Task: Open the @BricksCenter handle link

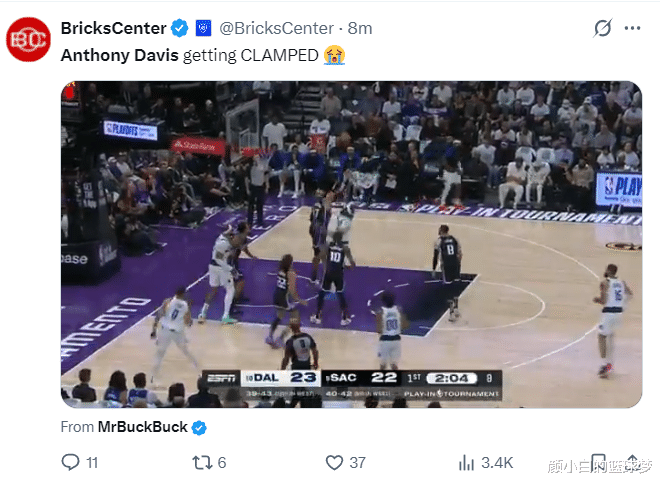Action: tap(273, 27)
